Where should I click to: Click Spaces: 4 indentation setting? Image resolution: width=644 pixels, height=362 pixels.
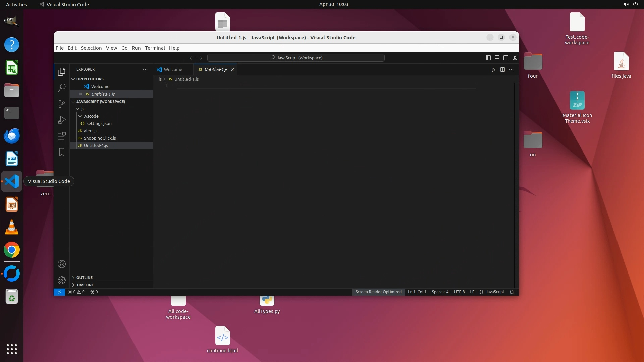[440, 292]
